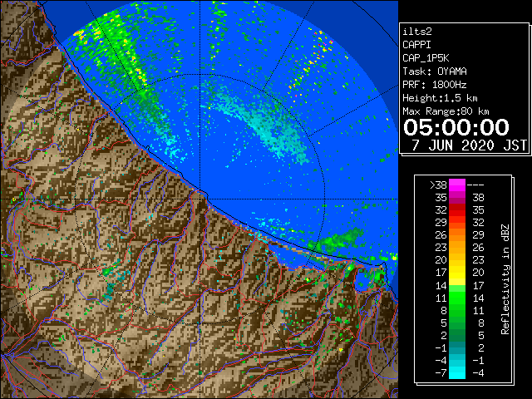Select the 'Task: OYAMA' line
The width and height of the screenshot is (532, 399).
point(435,71)
